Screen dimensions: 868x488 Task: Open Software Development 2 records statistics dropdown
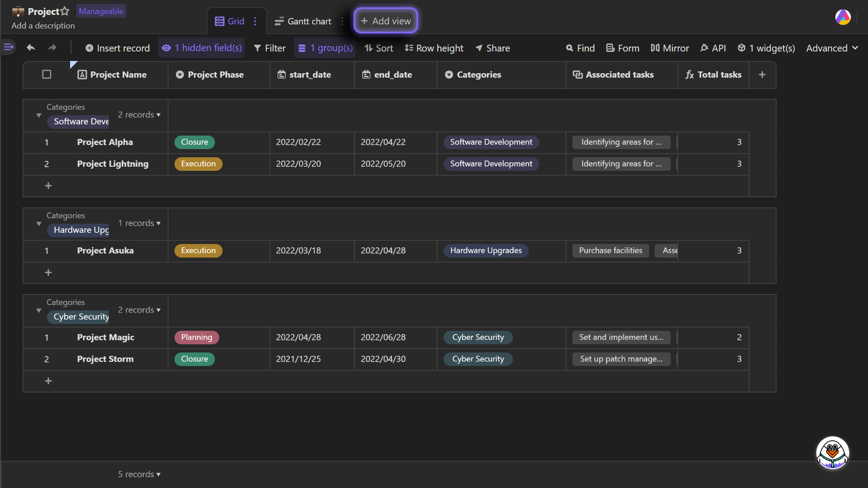[139, 115]
